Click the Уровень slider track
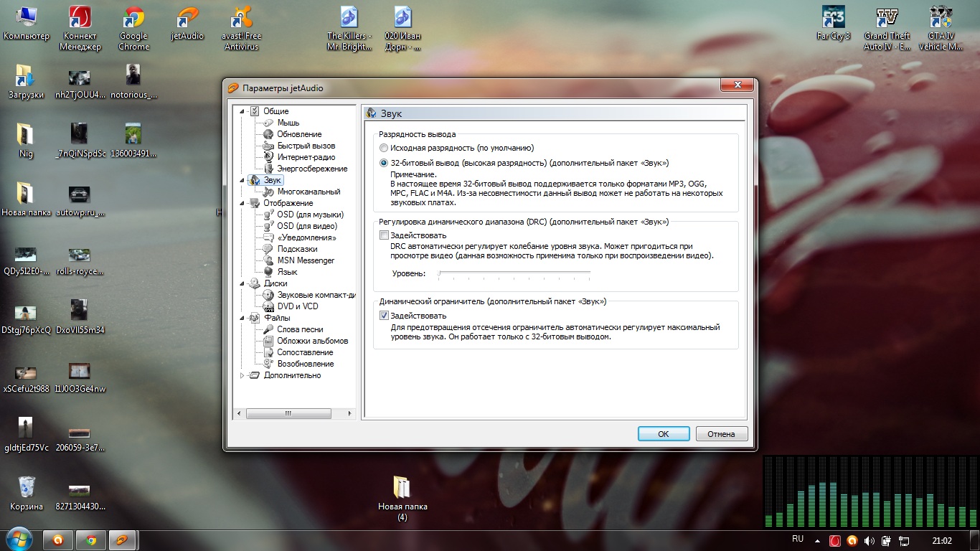This screenshot has height=551, width=980. (514, 273)
